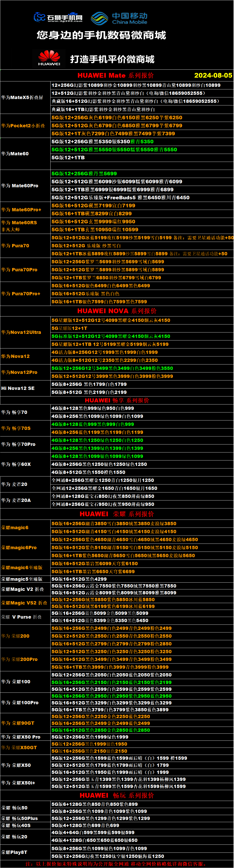Select the 荣耀Magic VS2 折叠 model label

coord(24,603)
